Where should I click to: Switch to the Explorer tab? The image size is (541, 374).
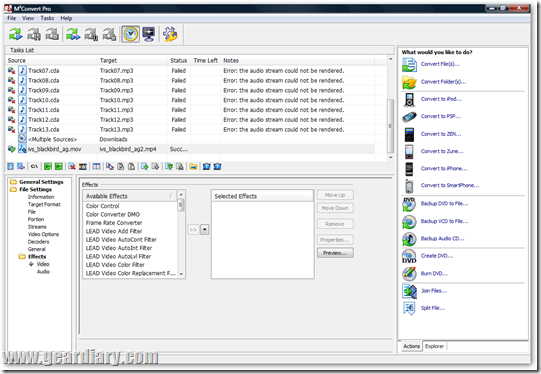[x=434, y=346]
